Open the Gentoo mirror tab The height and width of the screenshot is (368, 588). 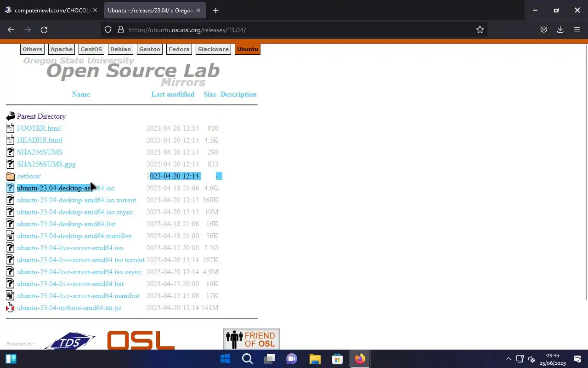pyautogui.click(x=150, y=49)
